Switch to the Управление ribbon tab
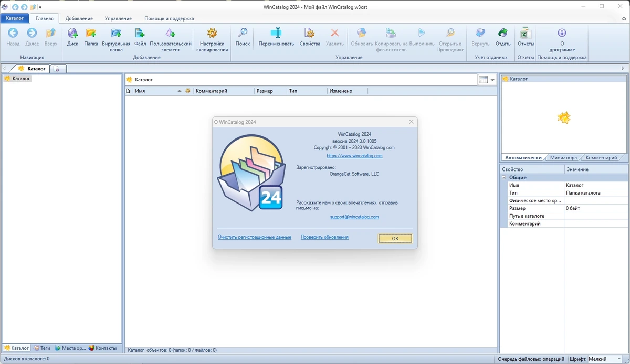This screenshot has width=630, height=364. point(118,18)
